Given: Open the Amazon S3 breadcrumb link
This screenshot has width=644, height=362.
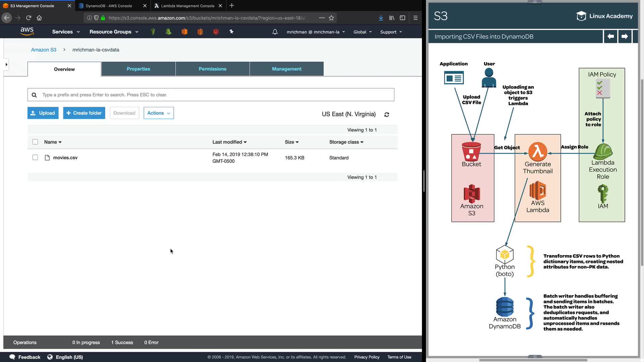Looking at the screenshot, I should [44, 50].
